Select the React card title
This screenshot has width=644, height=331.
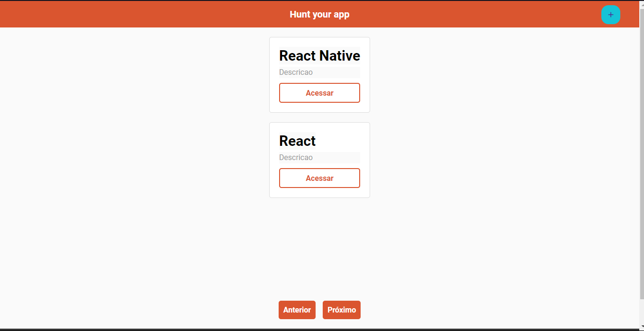298,141
